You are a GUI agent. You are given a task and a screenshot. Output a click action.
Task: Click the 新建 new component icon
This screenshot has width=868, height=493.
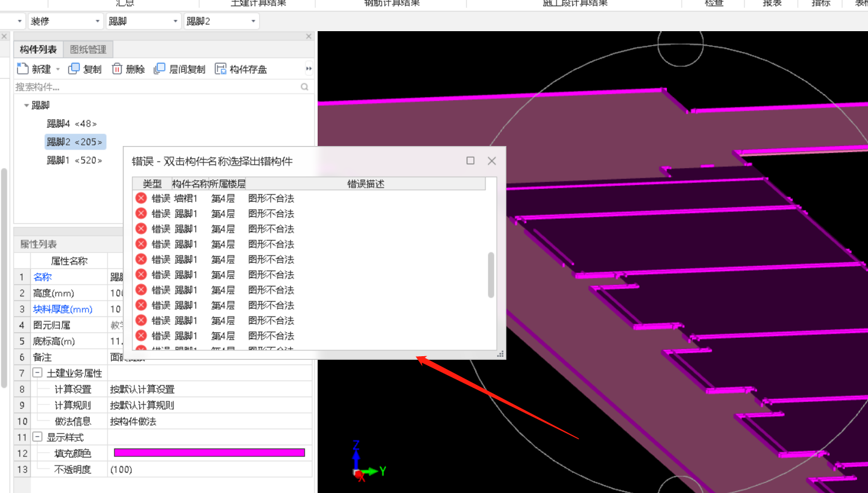23,68
